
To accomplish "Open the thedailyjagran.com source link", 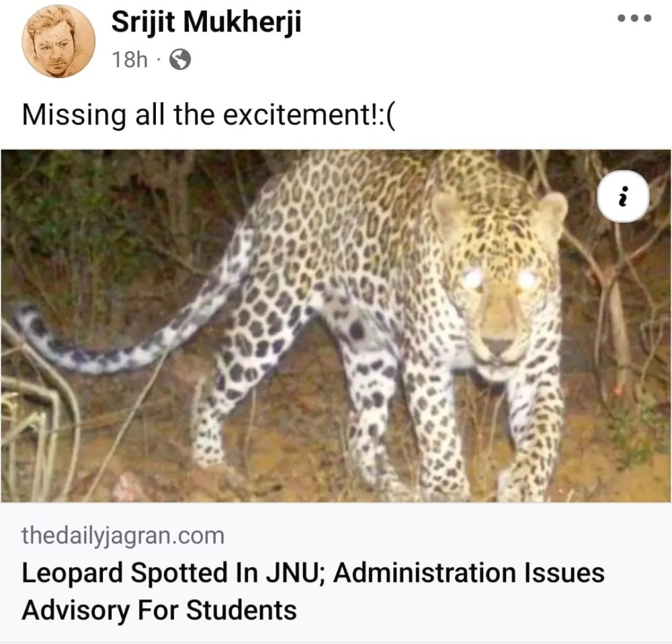I will (x=123, y=536).
